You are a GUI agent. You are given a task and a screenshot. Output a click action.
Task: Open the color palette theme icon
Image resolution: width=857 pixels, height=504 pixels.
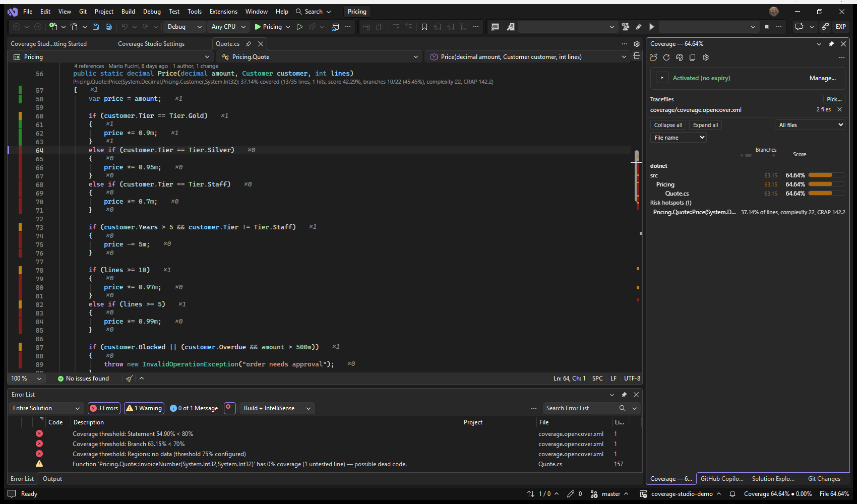click(680, 57)
